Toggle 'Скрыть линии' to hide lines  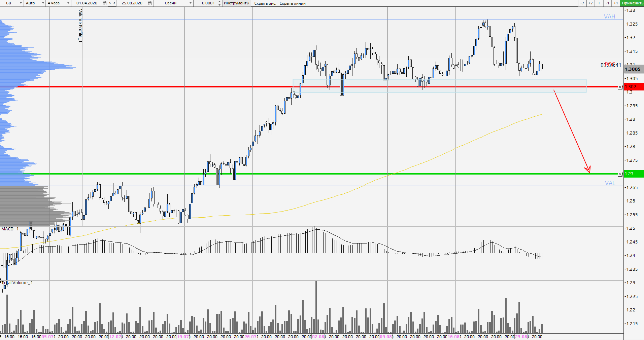[293, 3]
